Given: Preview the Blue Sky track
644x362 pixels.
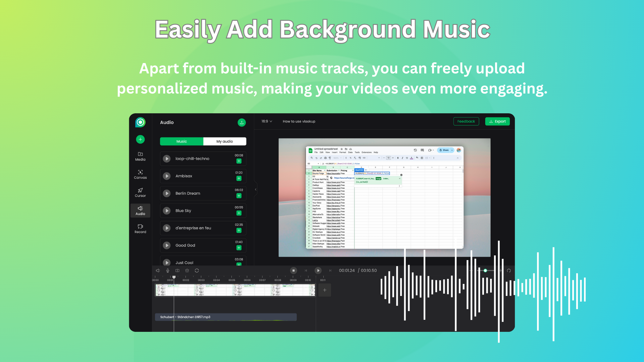Looking at the screenshot, I should (x=167, y=210).
